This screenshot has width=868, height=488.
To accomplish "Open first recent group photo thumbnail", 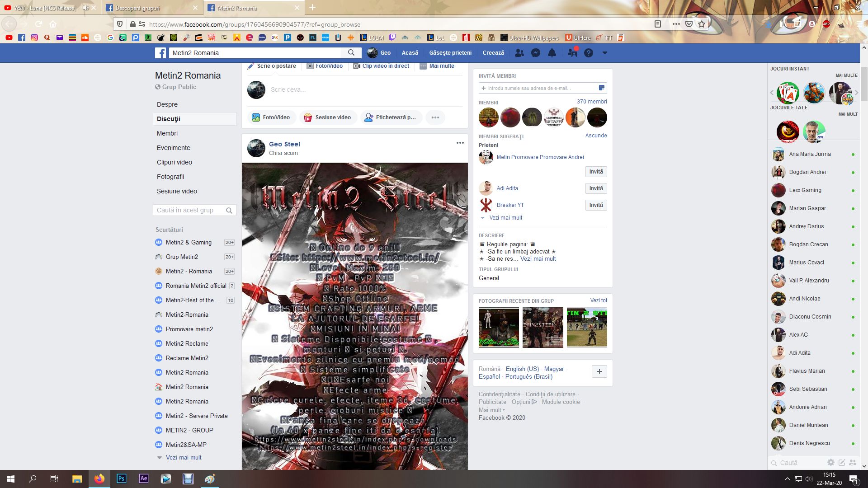I will (x=499, y=328).
